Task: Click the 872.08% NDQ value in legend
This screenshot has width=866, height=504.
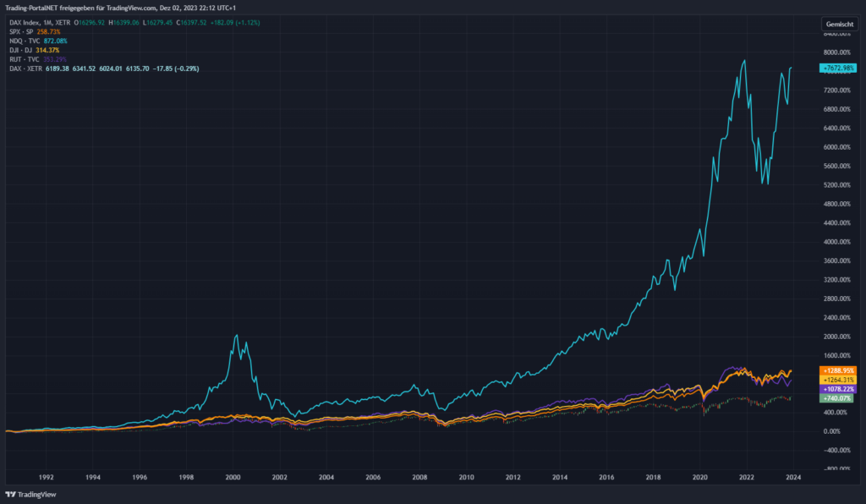Action: coord(55,41)
